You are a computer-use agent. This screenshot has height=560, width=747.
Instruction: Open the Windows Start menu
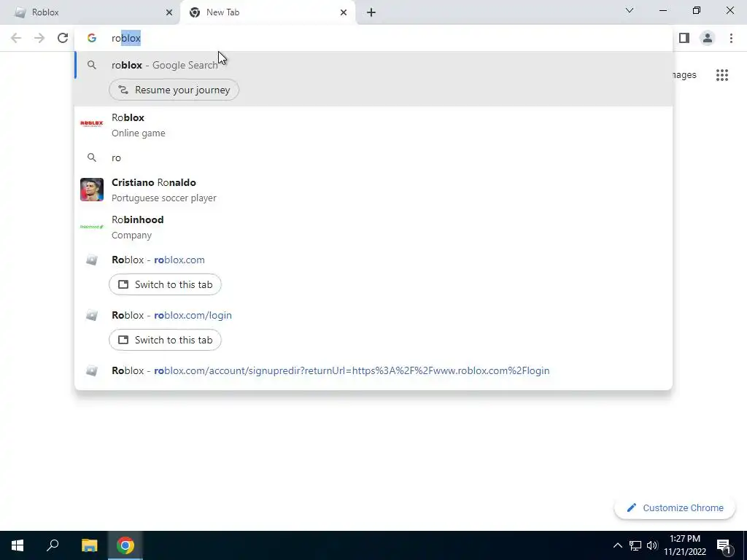click(18, 545)
